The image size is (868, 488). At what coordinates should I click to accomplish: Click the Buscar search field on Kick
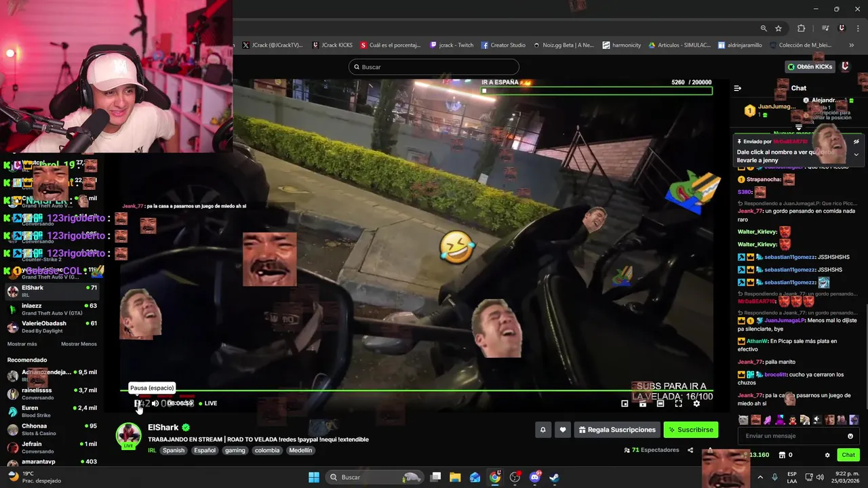tap(434, 67)
